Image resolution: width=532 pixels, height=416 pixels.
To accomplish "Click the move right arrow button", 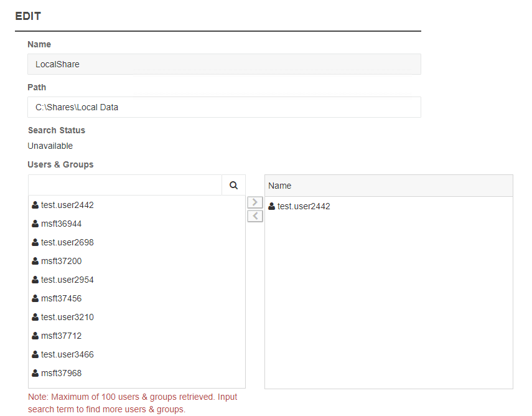I will coord(255,202).
